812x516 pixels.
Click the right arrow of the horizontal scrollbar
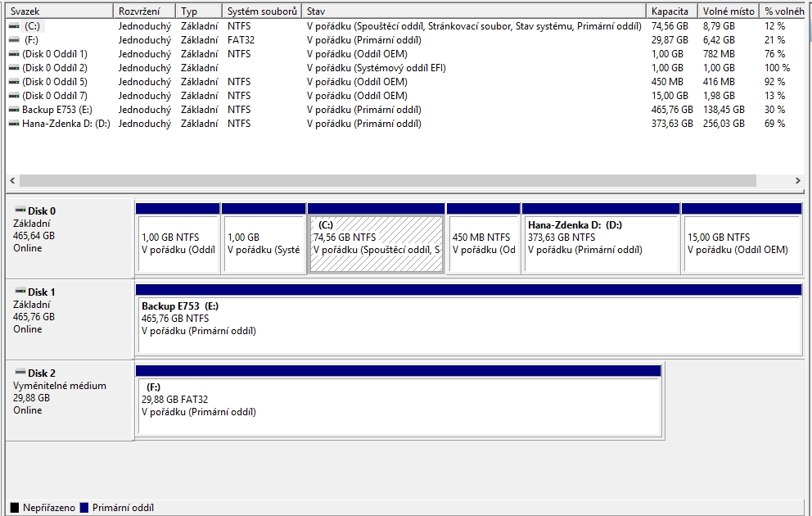(798, 181)
